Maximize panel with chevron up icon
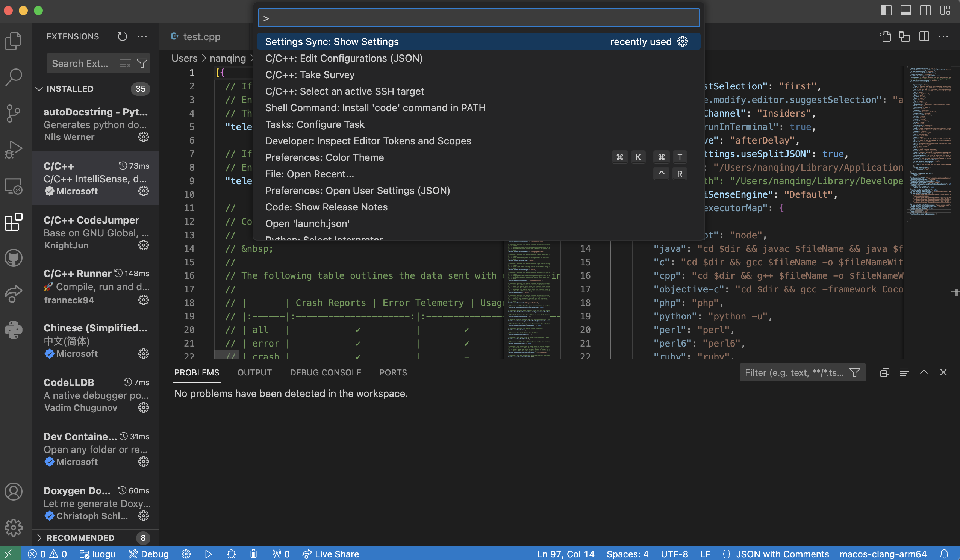The image size is (960, 560). pyautogui.click(x=924, y=372)
